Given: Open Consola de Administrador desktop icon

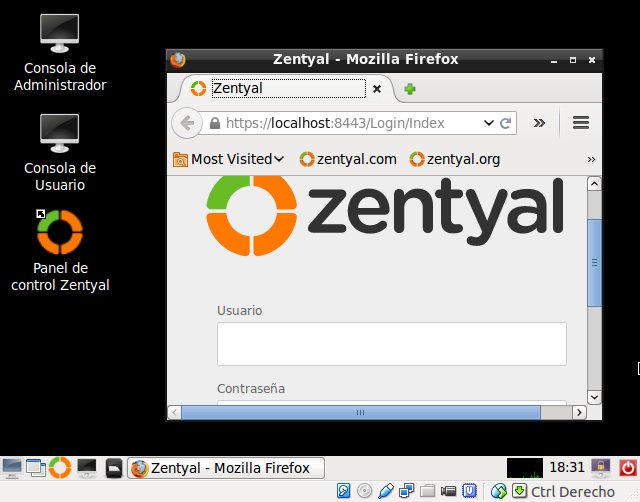Looking at the screenshot, I should click(x=60, y=53).
